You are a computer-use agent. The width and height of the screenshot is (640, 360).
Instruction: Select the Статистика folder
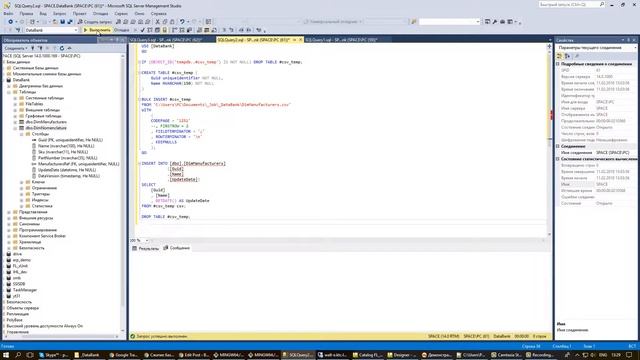(x=42, y=206)
